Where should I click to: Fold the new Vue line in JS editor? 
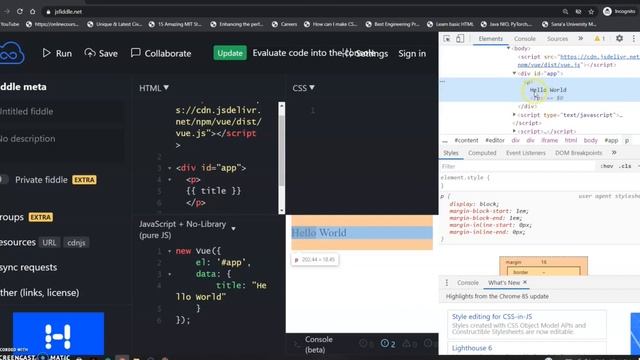pos(170,251)
